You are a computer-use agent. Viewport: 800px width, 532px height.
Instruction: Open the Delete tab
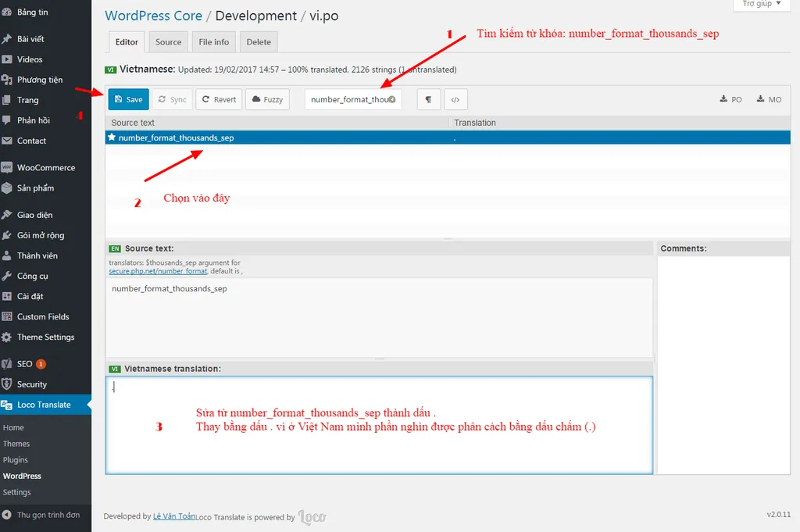click(259, 42)
